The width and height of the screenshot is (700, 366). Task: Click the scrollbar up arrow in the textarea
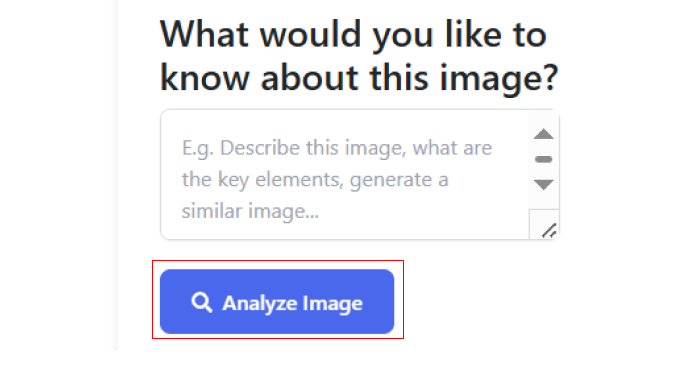(x=543, y=134)
